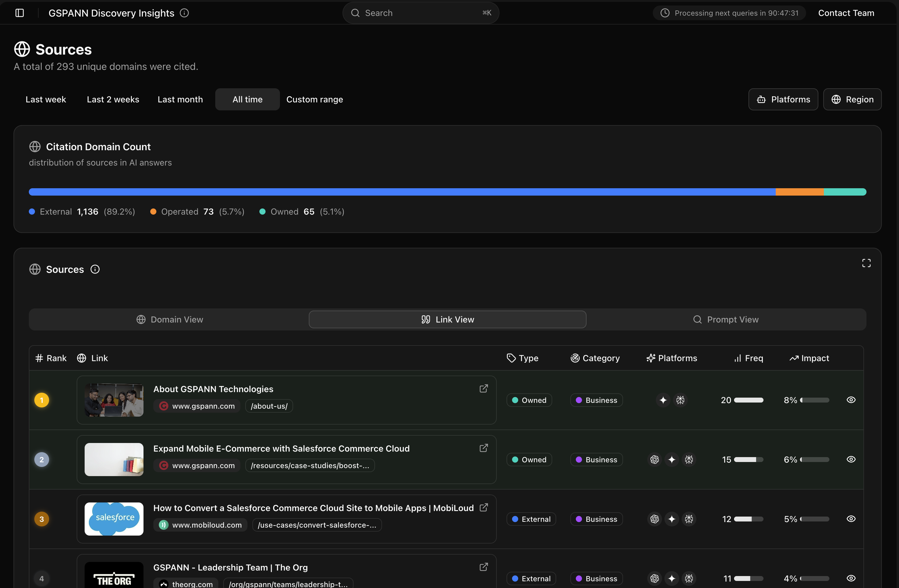Screen dimensions: 899x588
Task: Open the Platforms filter dropdown
Action: point(783,99)
